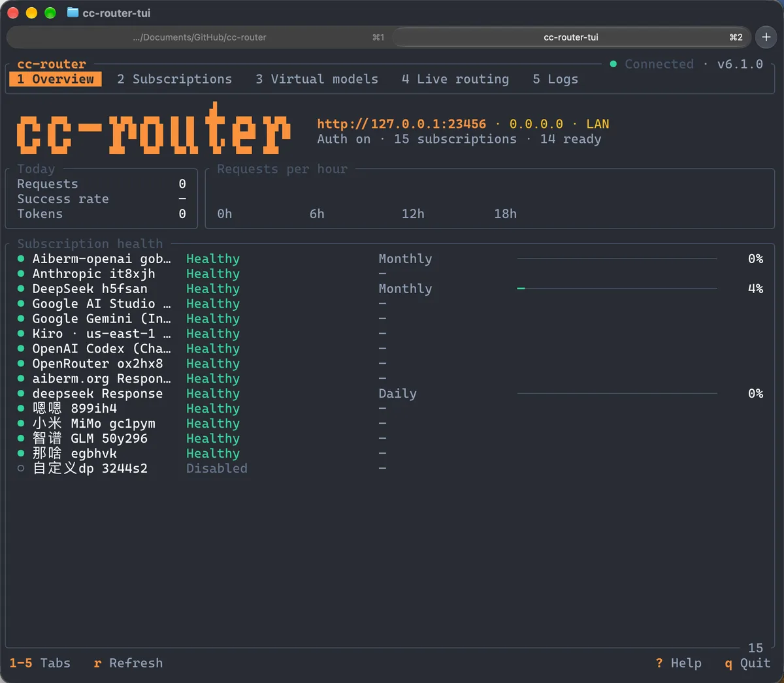Click the Aiberm-openai monthly usage bar
This screenshot has height=683, width=784.
pos(617,259)
